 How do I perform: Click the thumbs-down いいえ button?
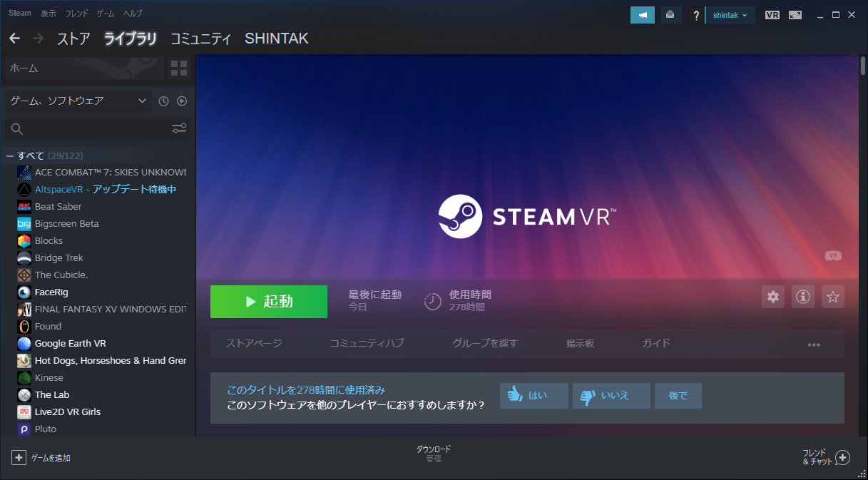point(611,396)
